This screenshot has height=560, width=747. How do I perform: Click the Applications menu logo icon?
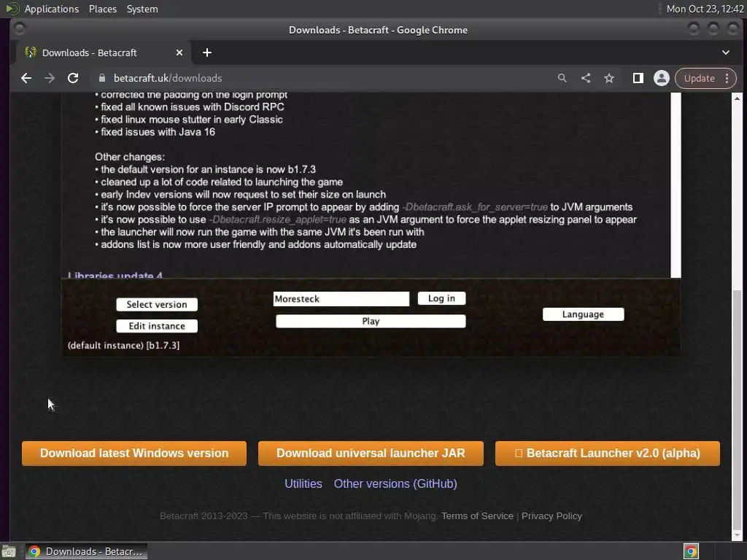[x=12, y=9]
